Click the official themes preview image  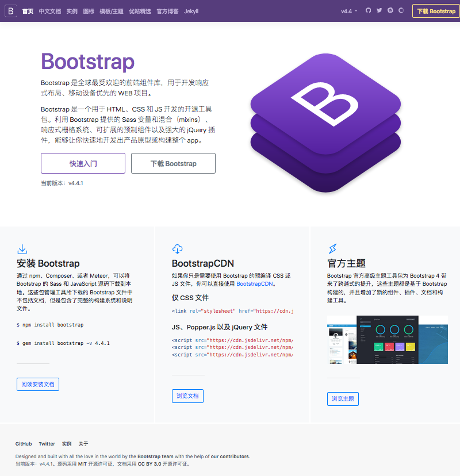click(388, 340)
